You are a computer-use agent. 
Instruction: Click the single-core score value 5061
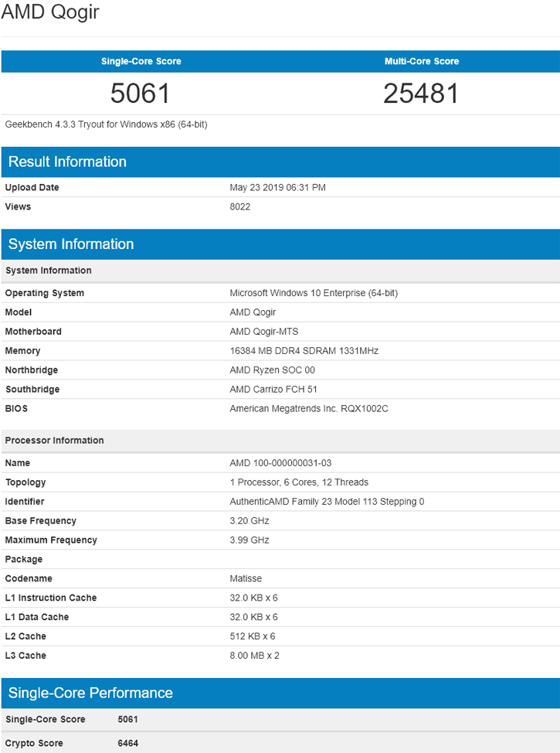click(x=140, y=94)
